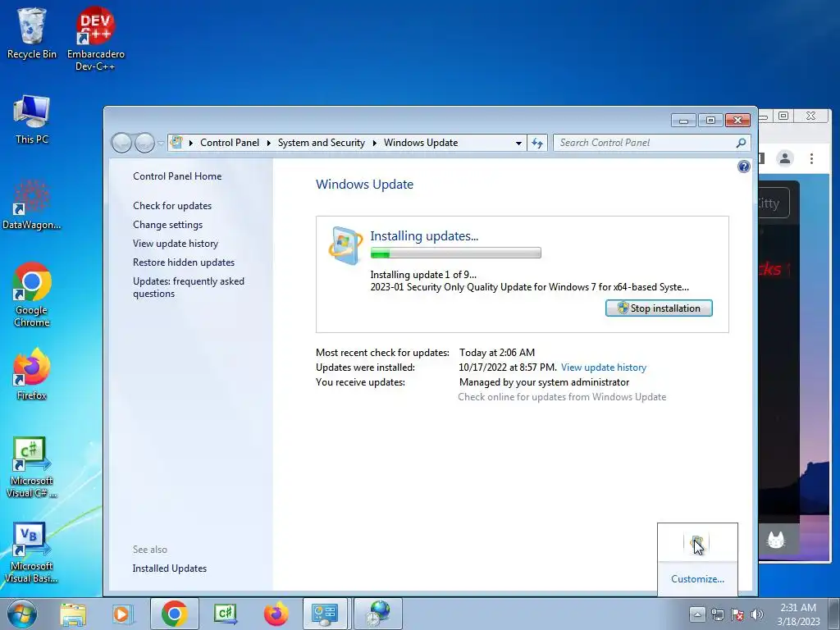Viewport: 840px width, 630px height.
Task: Open Updates: frequently asked questions
Action: tap(189, 287)
